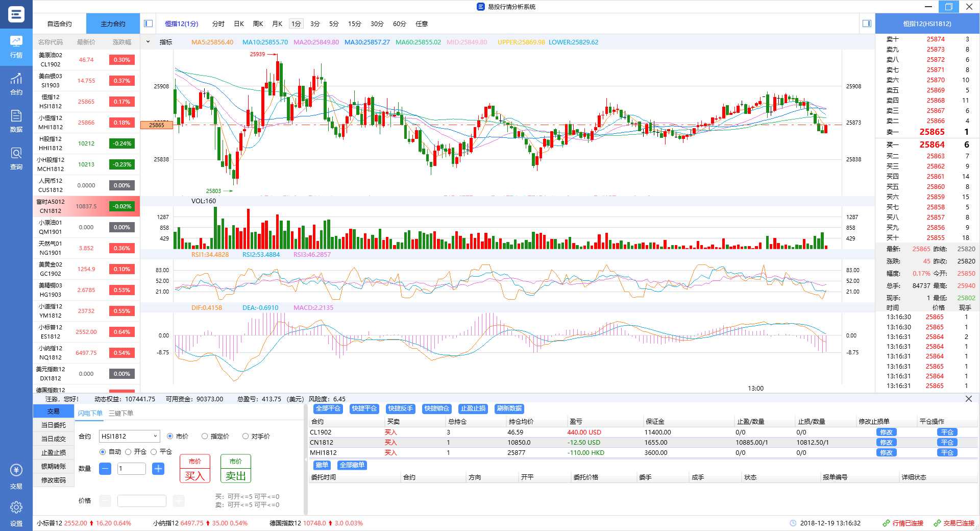The image size is (980, 531).
Task: Click the app logo in sidebar top
Action: (x=16, y=14)
